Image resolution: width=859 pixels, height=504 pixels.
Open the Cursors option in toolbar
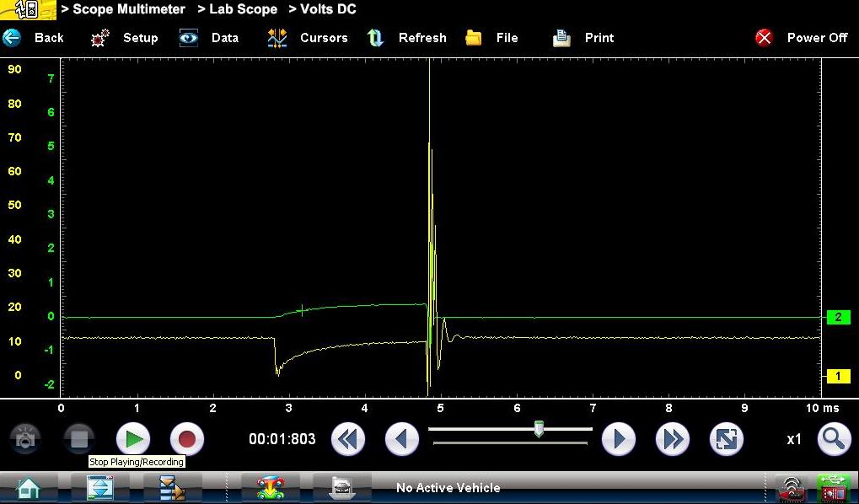tap(308, 38)
